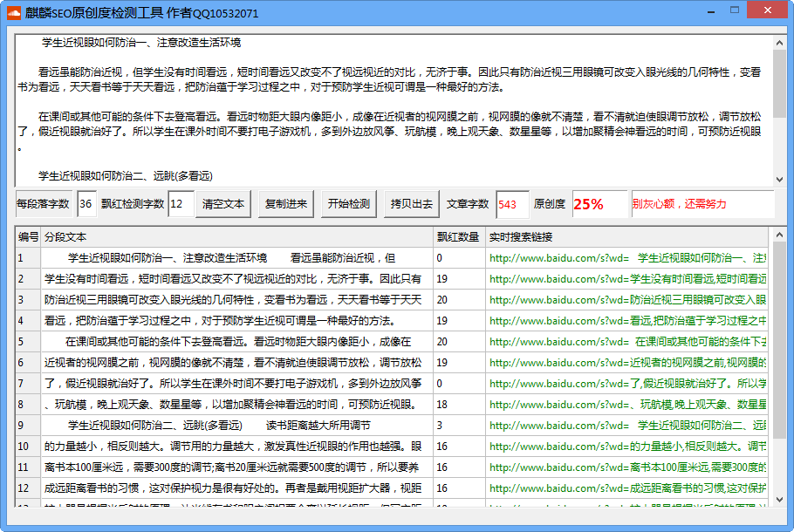The height and width of the screenshot is (532, 794).
Task: Click the article text scrollbar thumb
Action: (x=779, y=84)
